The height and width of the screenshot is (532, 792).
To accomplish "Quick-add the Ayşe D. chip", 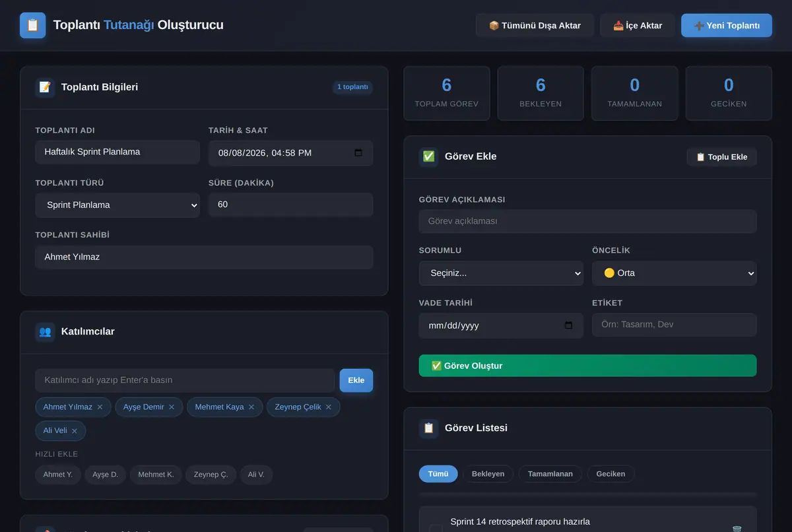I will coord(106,475).
